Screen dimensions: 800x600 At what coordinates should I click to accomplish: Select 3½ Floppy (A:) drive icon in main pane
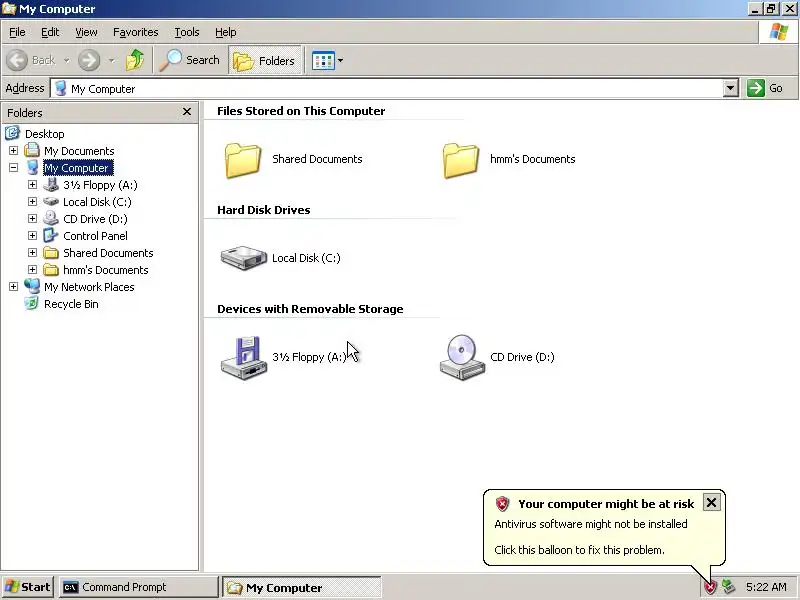click(x=244, y=358)
